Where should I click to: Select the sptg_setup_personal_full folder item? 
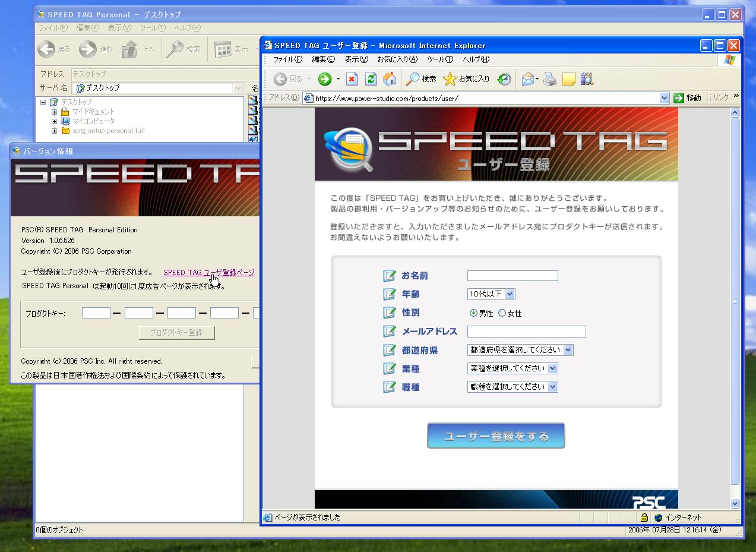108,131
